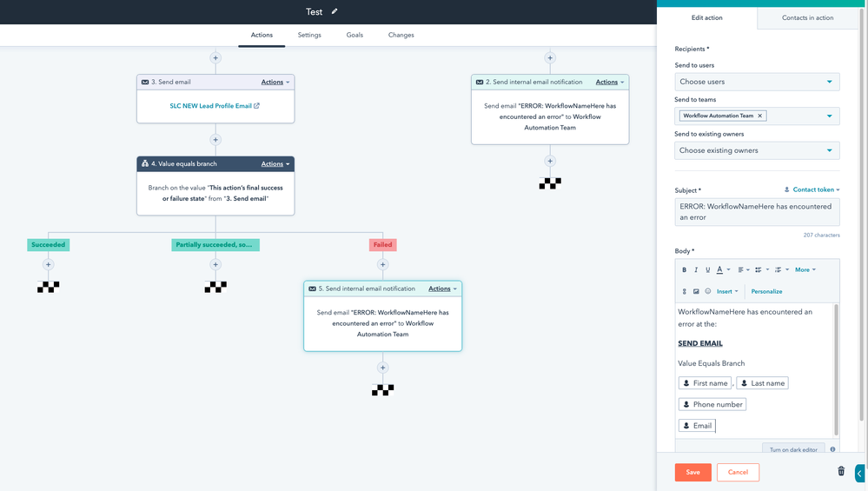Turn on dark editor
Viewport: 868px width, 491px height.
pyautogui.click(x=793, y=449)
